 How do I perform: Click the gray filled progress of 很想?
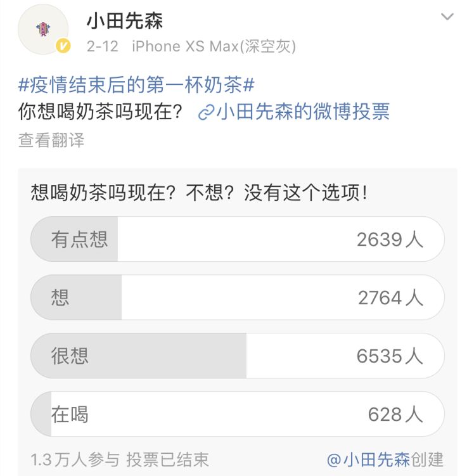[139, 356]
